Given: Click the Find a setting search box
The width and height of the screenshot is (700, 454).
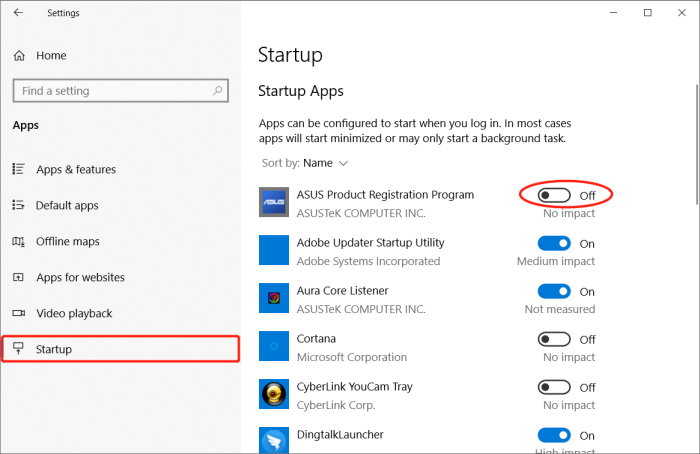Looking at the screenshot, I should coord(110,91).
